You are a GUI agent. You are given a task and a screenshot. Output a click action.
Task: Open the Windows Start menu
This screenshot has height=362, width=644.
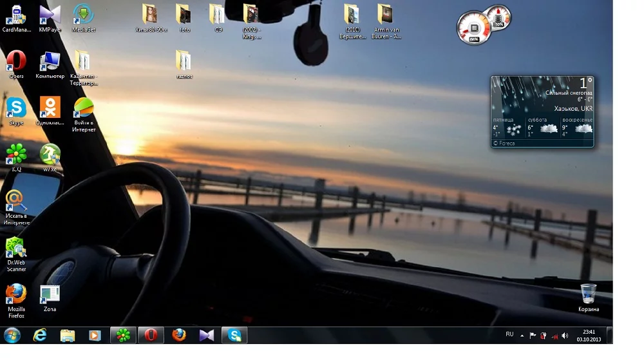click(x=12, y=335)
